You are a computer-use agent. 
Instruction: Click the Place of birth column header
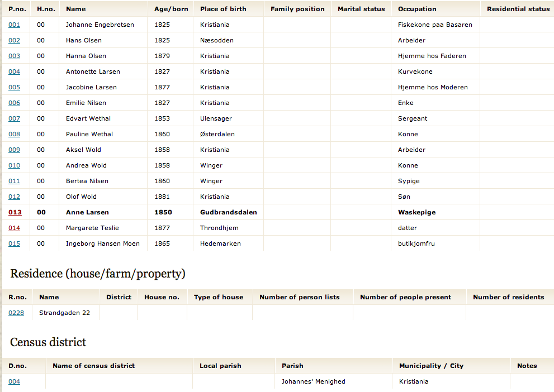223,9
